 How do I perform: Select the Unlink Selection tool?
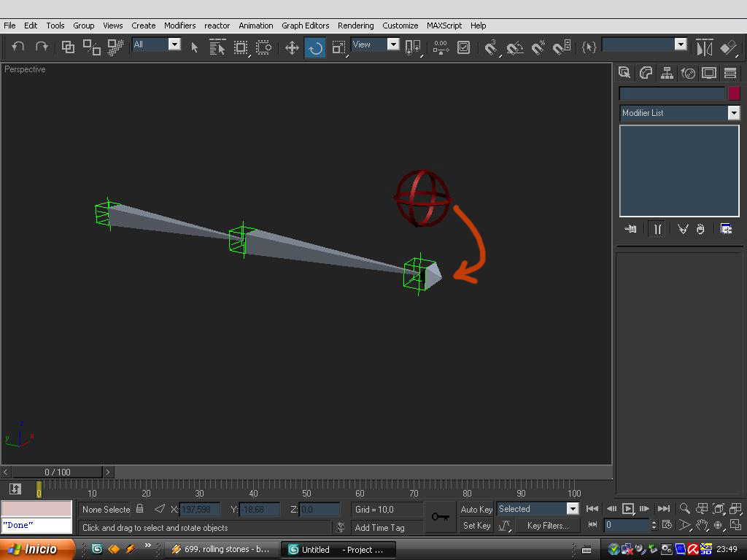click(x=91, y=47)
